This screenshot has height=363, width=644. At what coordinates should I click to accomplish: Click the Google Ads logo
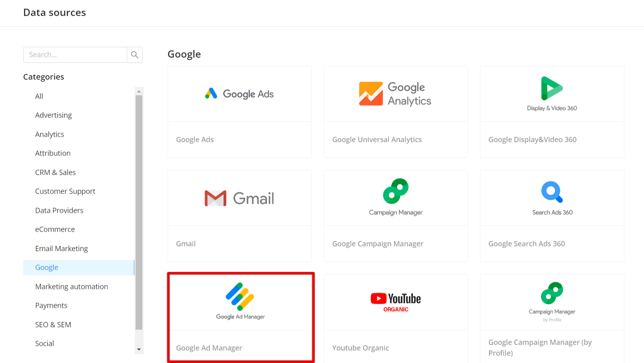[x=239, y=94]
